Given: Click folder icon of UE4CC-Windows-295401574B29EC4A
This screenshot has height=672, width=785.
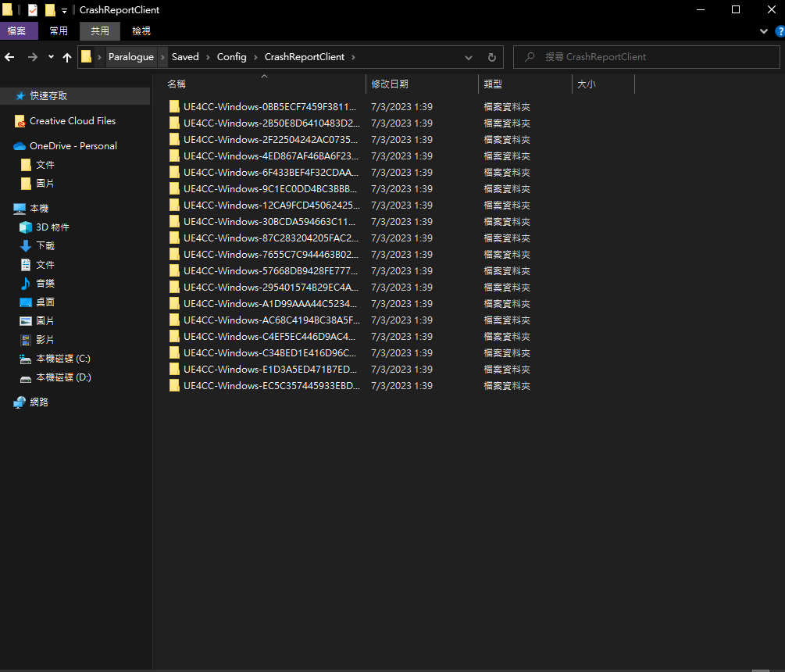Looking at the screenshot, I should (x=174, y=288).
